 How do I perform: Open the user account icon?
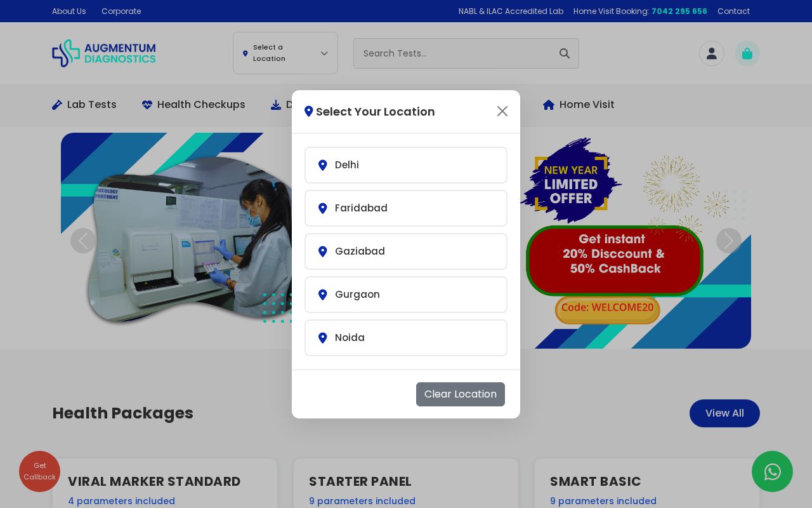[712, 53]
